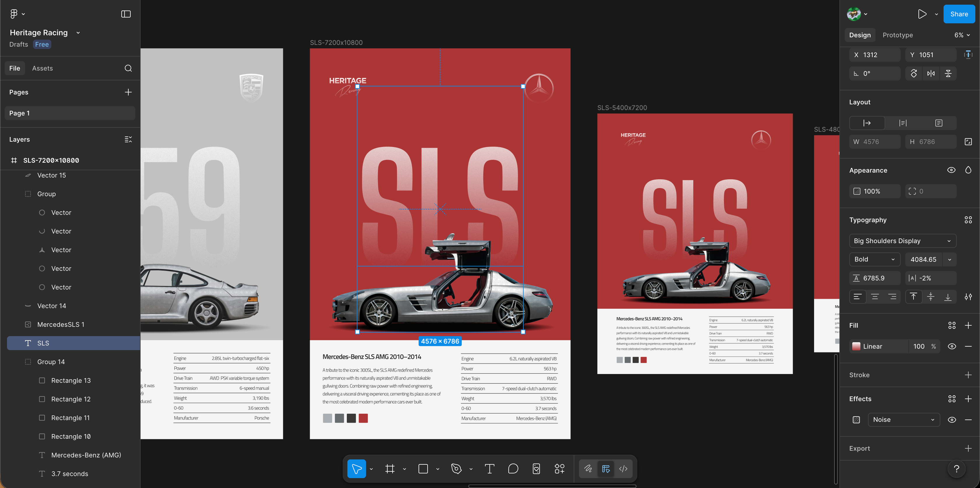The height and width of the screenshot is (488, 980).
Task: Switch to the Prototype tab
Action: (897, 35)
